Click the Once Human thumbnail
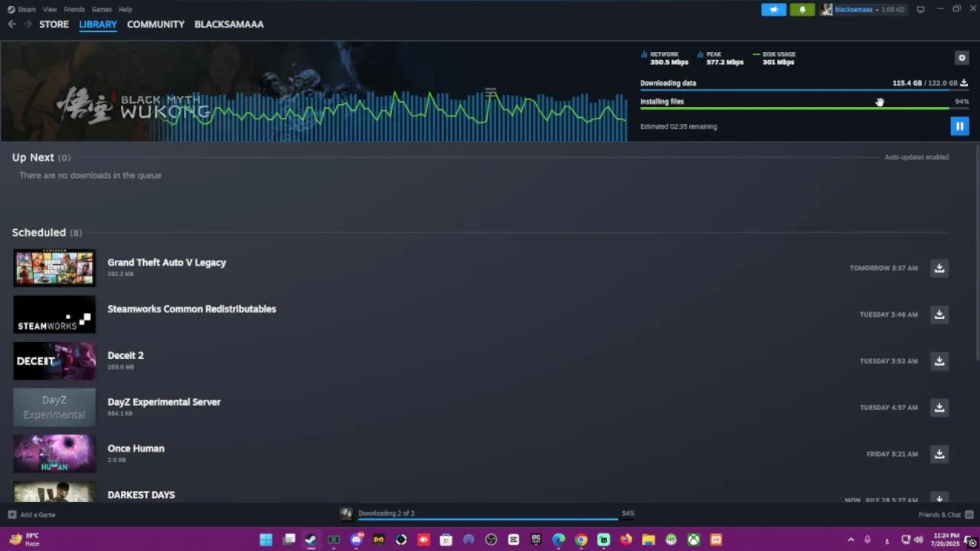Image resolution: width=980 pixels, height=551 pixels. coord(54,454)
